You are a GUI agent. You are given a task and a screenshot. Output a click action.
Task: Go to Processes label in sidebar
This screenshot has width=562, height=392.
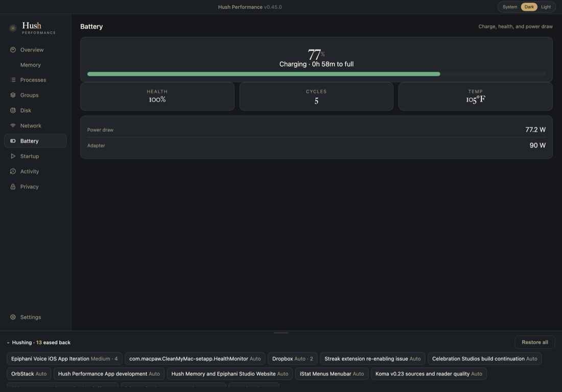[x=33, y=80]
